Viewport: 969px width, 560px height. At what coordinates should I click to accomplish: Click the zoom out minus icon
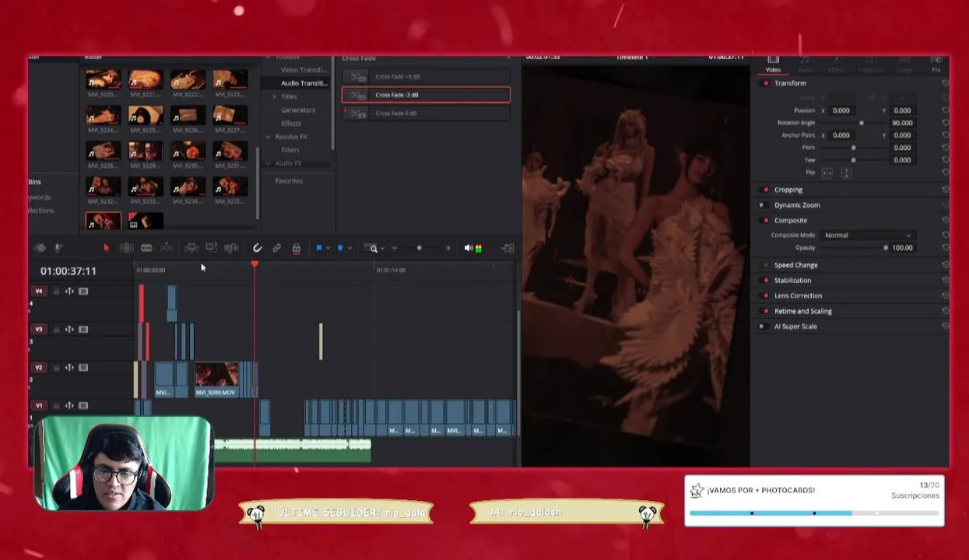coord(395,248)
